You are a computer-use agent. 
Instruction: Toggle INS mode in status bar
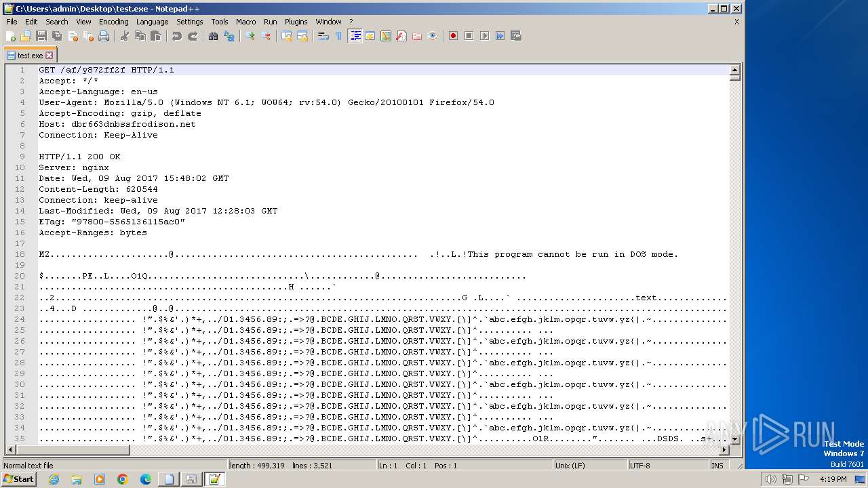(x=717, y=466)
